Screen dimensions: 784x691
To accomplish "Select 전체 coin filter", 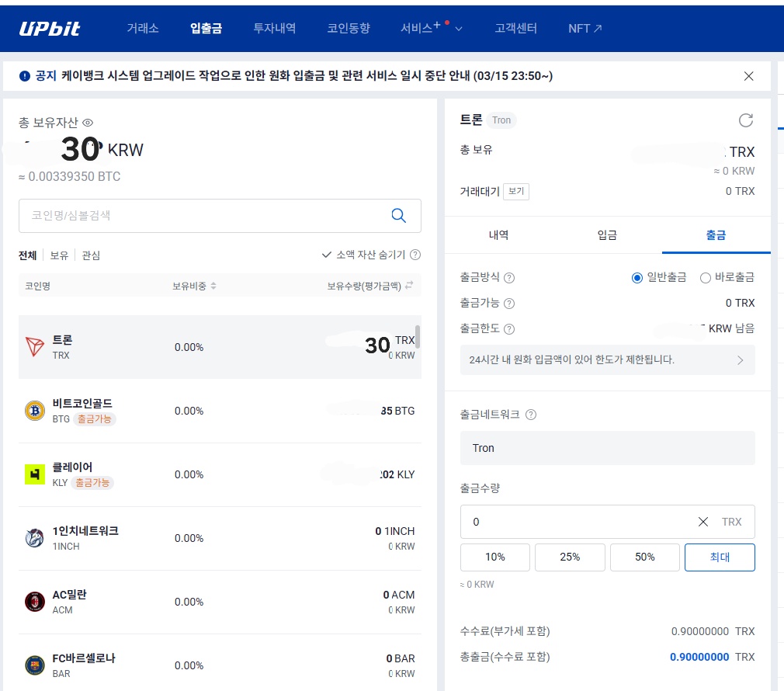I will point(27,255).
